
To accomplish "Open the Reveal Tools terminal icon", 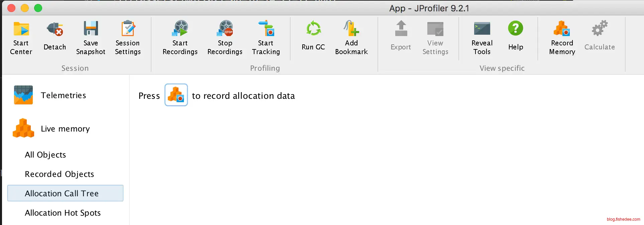I will pos(482,29).
